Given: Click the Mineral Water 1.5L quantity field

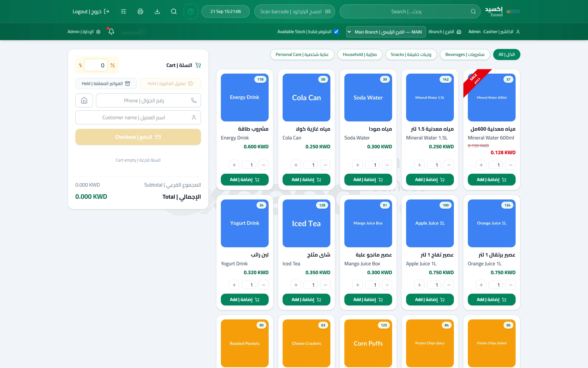Looking at the screenshot, I should 434,165.
